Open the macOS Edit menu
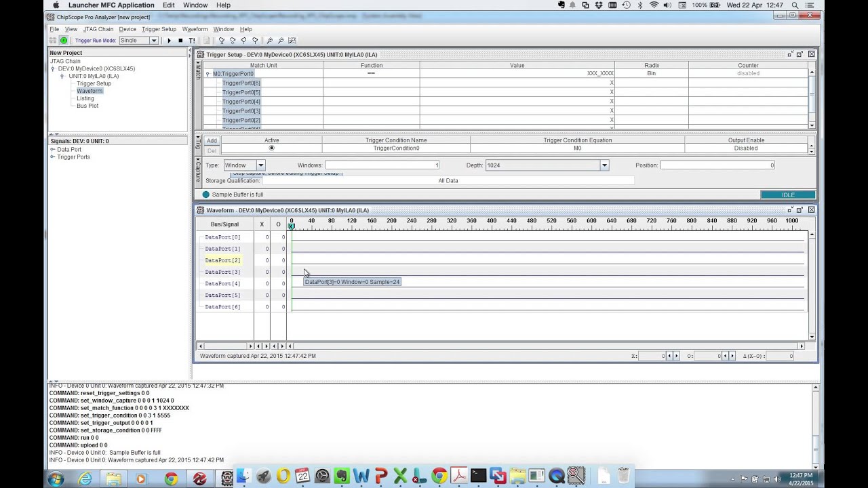Screen dimensions: 868x488 pos(169,5)
